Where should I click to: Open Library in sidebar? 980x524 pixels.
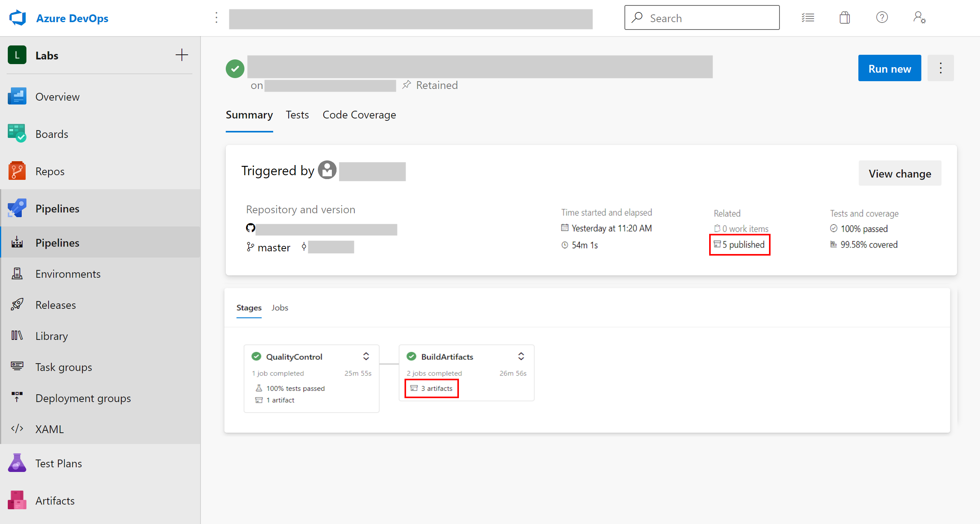[100, 336]
